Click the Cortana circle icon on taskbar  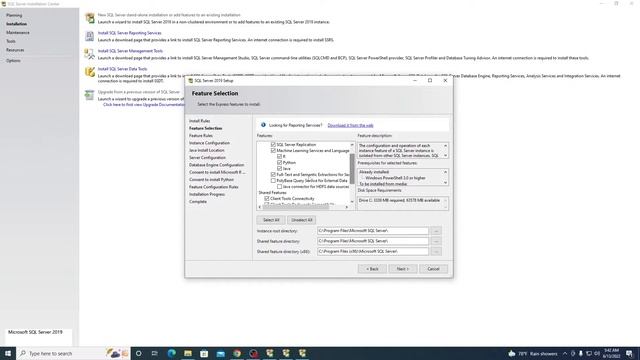coord(138,353)
